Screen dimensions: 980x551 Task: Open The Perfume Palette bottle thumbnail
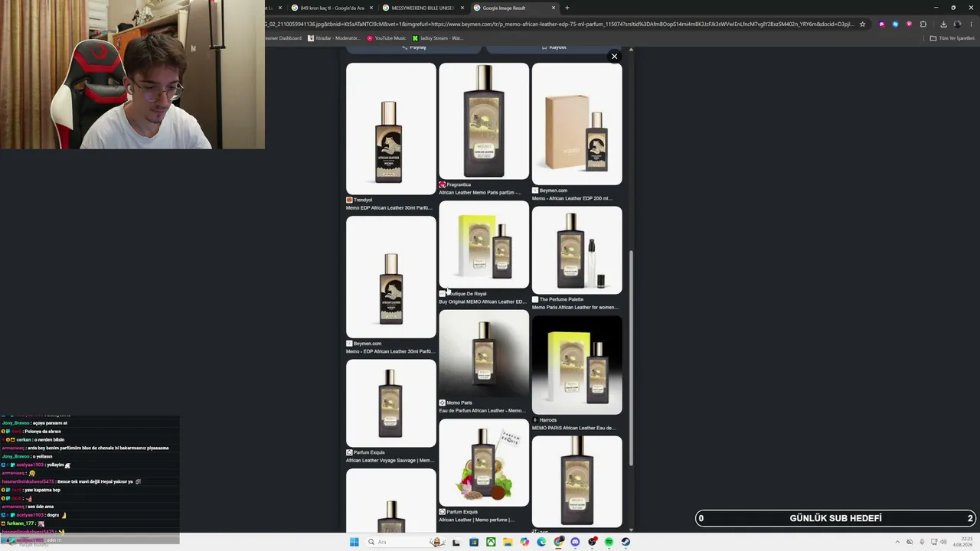coord(577,250)
